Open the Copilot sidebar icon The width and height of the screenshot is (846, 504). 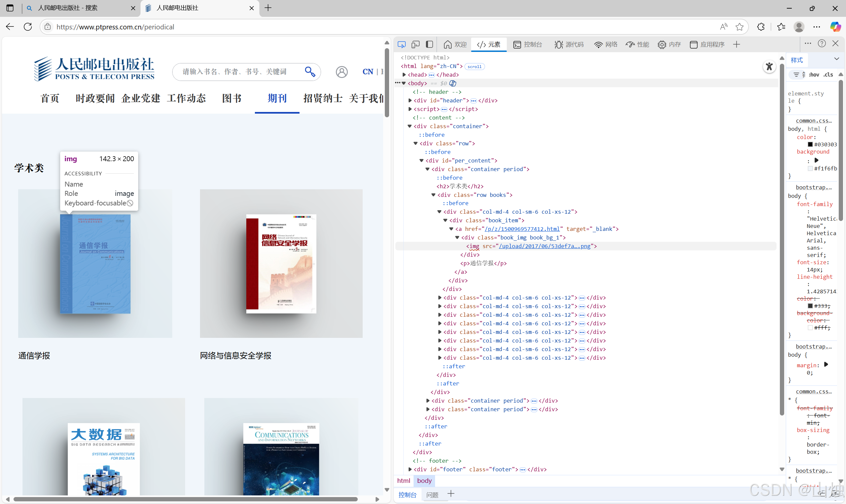(835, 27)
